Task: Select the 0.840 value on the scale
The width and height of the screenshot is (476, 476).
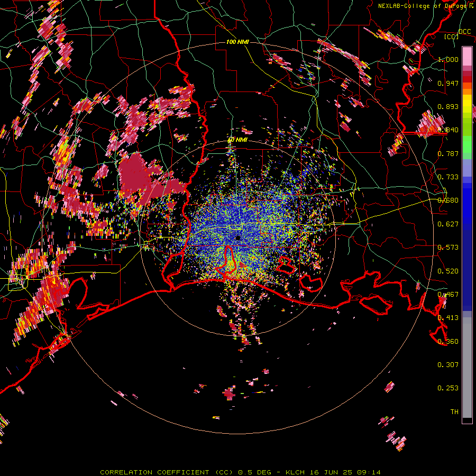Action: tap(448, 130)
